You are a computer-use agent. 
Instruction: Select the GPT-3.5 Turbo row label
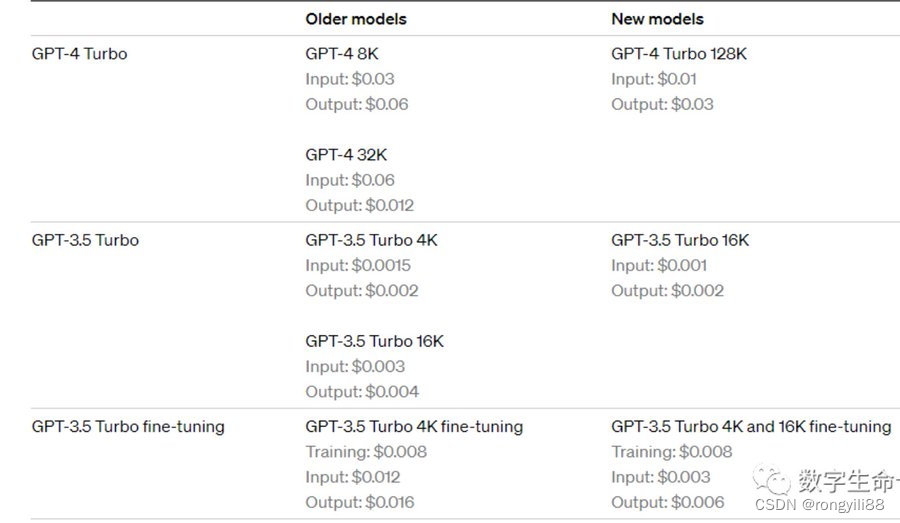[x=85, y=240]
